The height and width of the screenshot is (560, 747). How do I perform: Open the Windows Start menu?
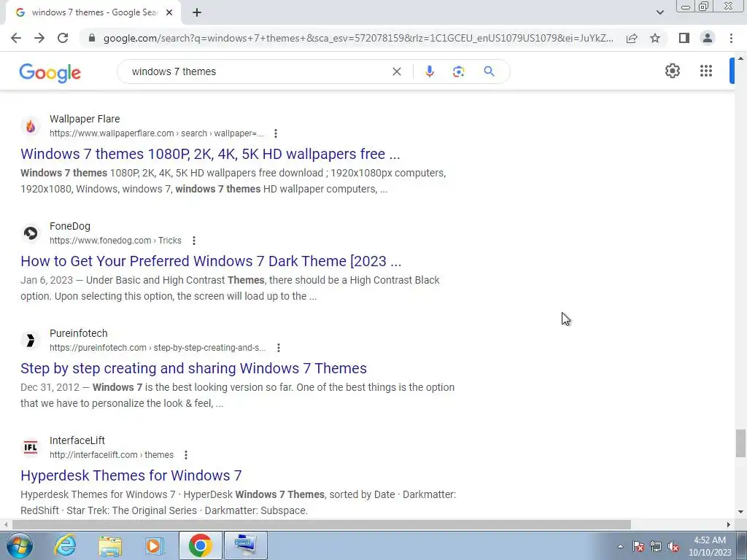19,545
